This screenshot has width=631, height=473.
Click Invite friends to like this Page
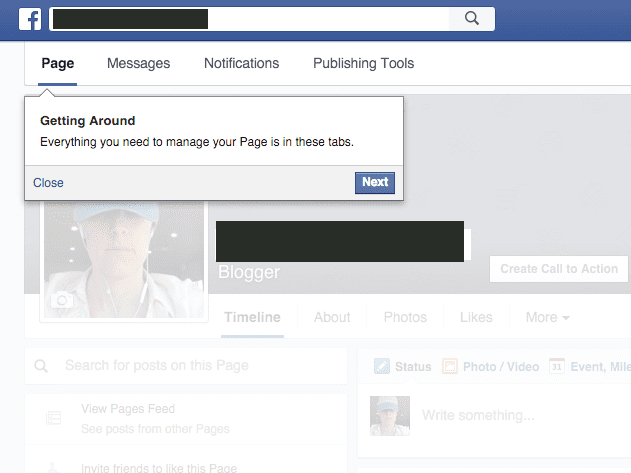point(159,468)
